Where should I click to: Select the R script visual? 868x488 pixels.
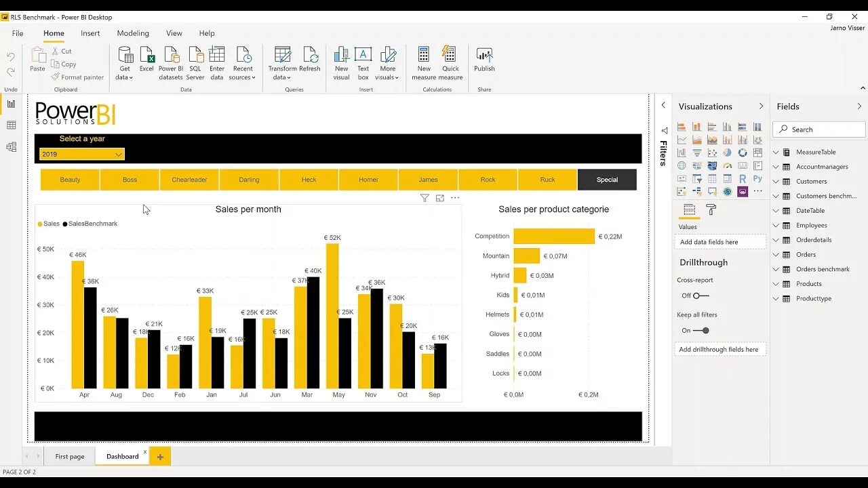pos(743,179)
